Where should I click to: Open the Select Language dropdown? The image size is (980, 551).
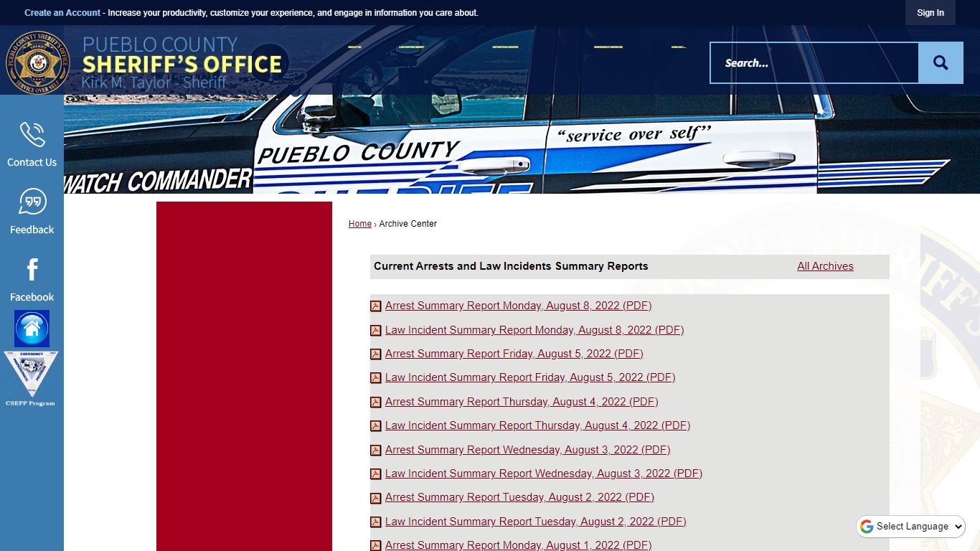click(913, 527)
